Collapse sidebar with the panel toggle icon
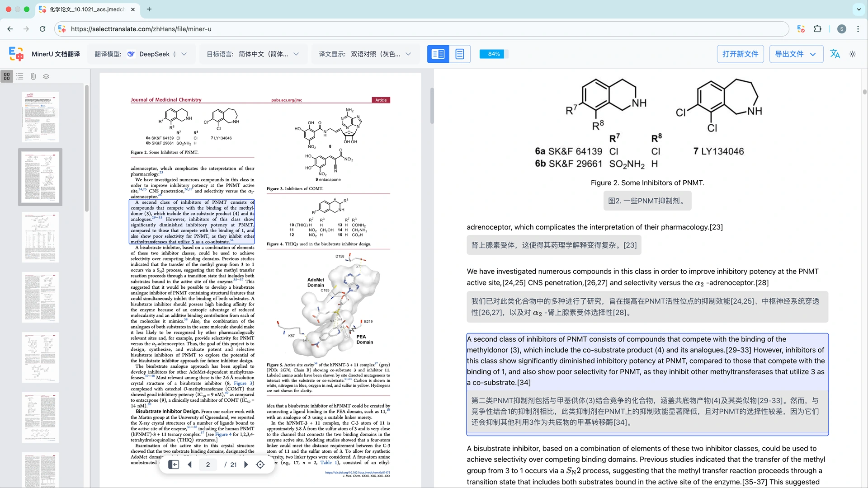This screenshot has width=868, height=488. click(x=174, y=465)
